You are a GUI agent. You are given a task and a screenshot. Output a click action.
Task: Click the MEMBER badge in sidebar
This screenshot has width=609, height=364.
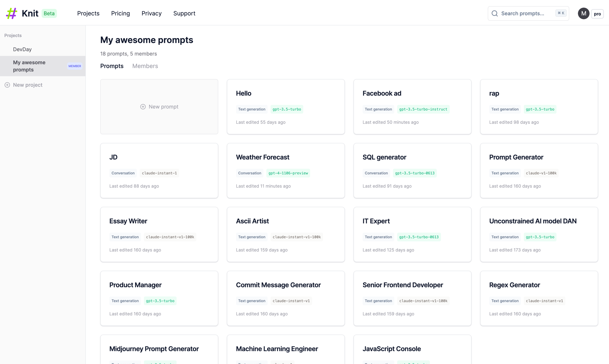tap(75, 66)
